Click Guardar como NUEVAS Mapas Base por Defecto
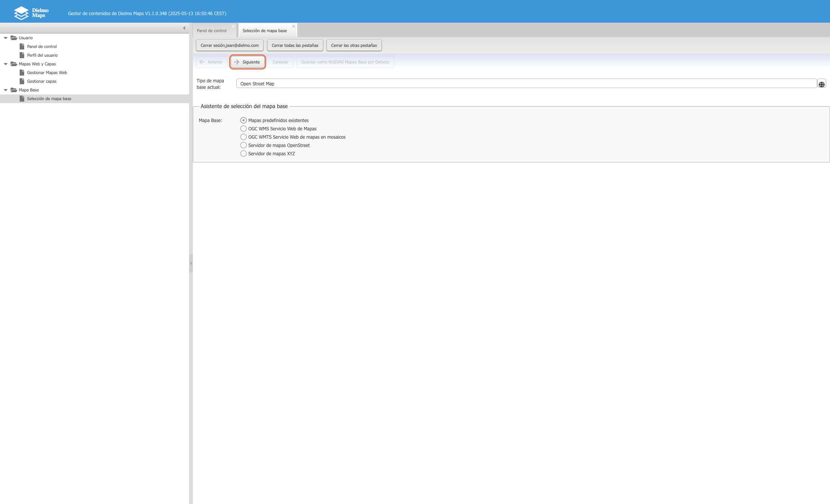This screenshot has height=504, width=830. 345,62
